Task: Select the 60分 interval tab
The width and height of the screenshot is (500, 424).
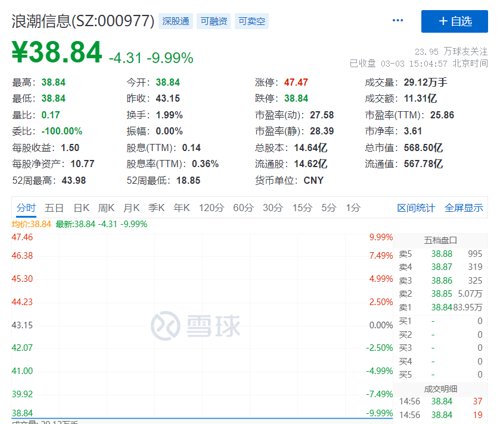Action: pos(243,208)
